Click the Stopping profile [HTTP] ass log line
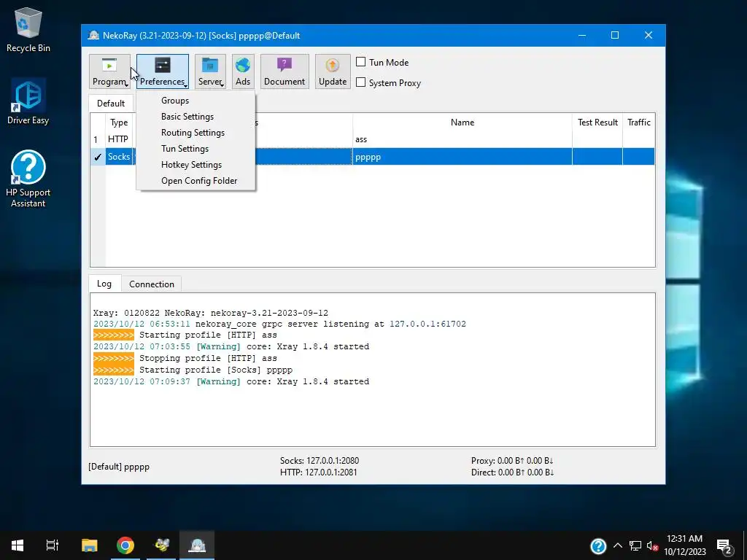This screenshot has width=747, height=560. click(x=185, y=358)
